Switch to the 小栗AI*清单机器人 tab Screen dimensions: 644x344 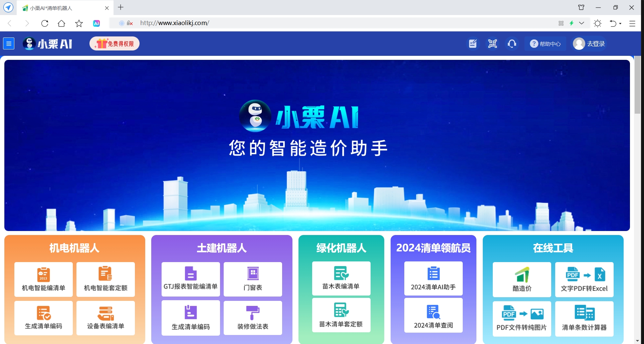63,8
